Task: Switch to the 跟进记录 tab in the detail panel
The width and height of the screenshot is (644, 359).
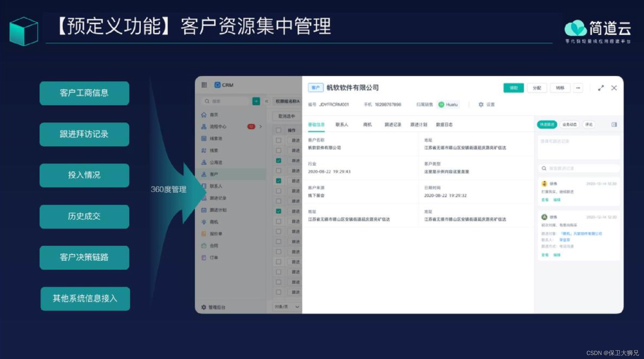Action: tap(393, 125)
